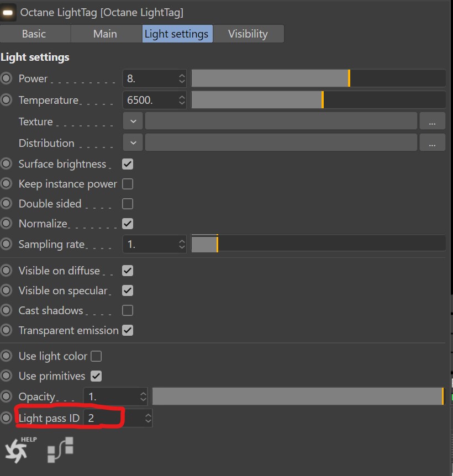Click the Temperature value stepper arrows
This screenshot has width=453, height=476.
[x=182, y=100]
